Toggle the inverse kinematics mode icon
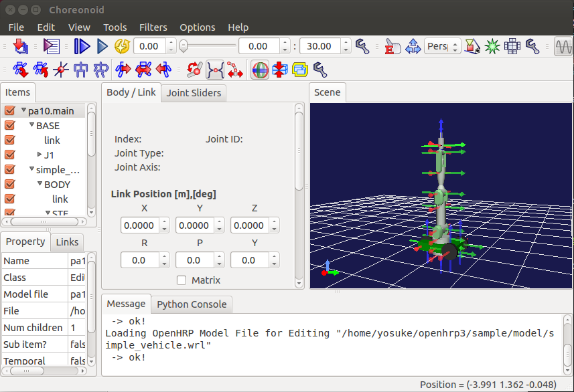Screen dimensions: 574x392 tap(215, 70)
